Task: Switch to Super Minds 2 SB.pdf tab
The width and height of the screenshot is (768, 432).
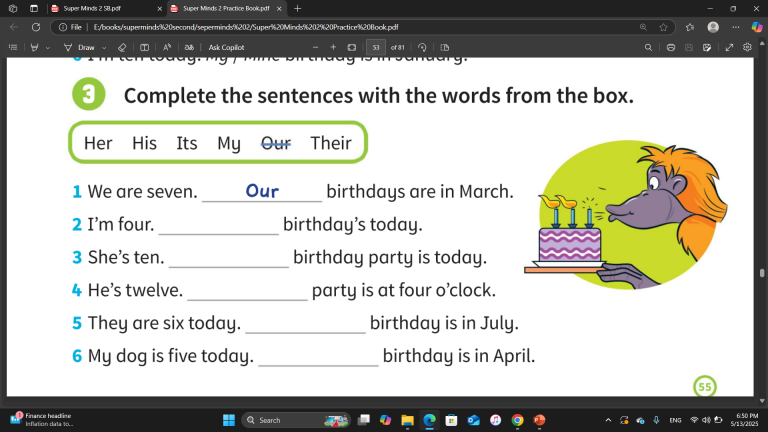Action: coord(92,8)
